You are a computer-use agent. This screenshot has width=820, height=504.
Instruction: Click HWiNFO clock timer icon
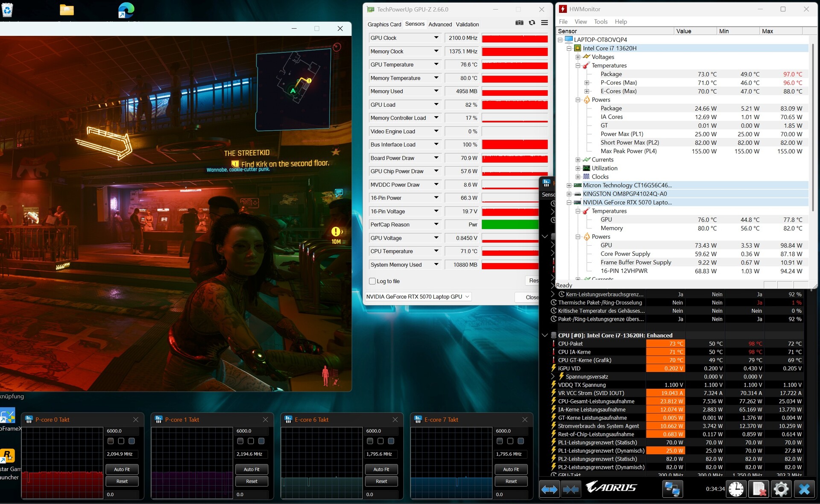(x=736, y=489)
